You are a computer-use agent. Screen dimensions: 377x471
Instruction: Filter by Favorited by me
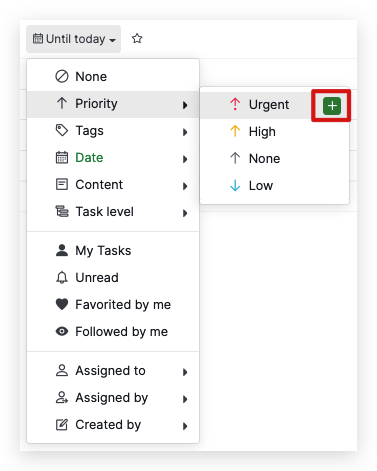pyautogui.click(x=113, y=305)
